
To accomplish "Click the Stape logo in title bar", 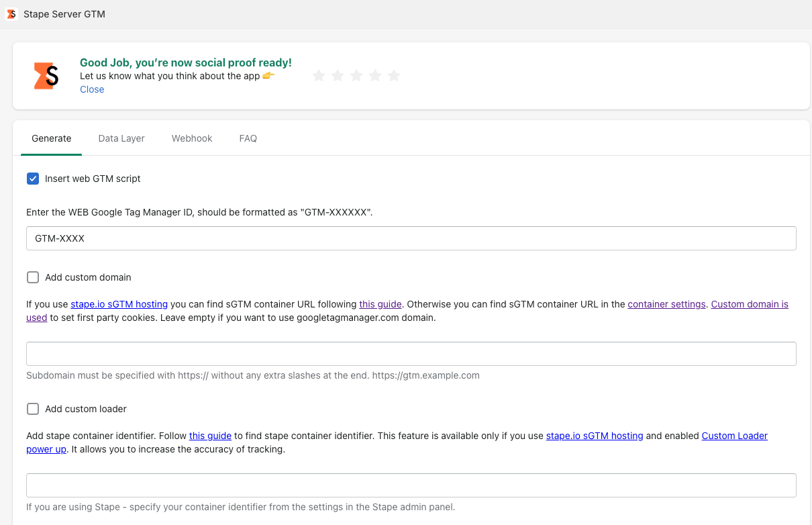I will click(x=11, y=13).
